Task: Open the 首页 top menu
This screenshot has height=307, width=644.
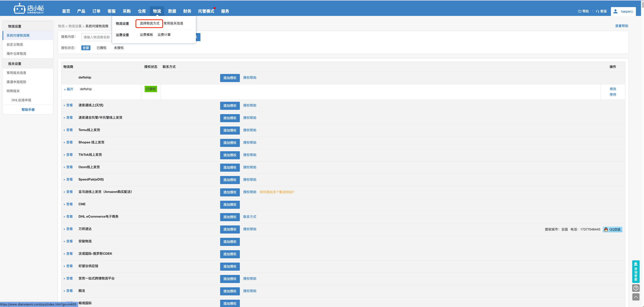Action: [66, 11]
